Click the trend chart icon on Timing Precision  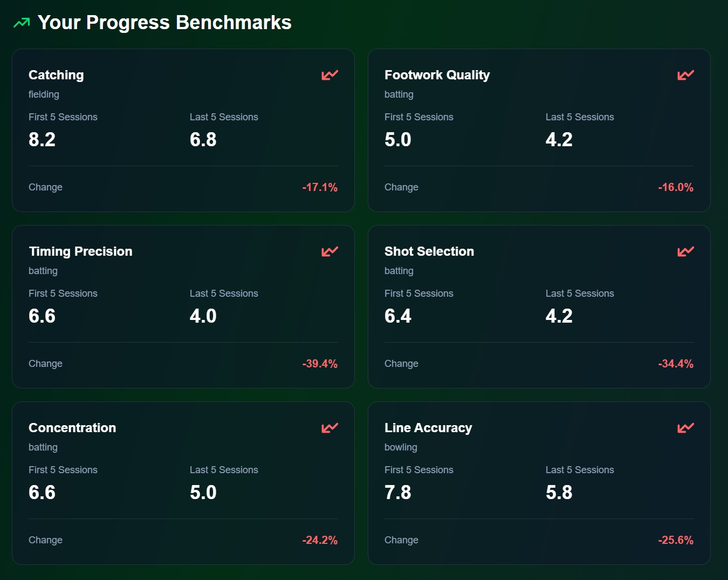point(329,251)
